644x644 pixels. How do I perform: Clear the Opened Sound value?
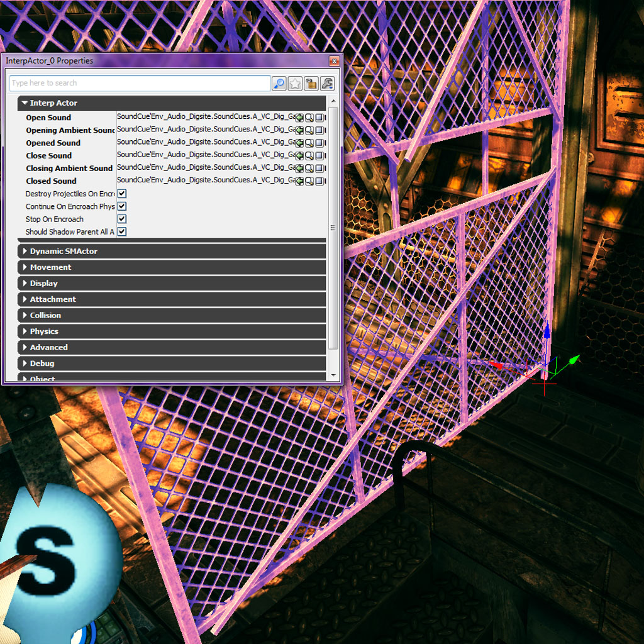coord(319,143)
